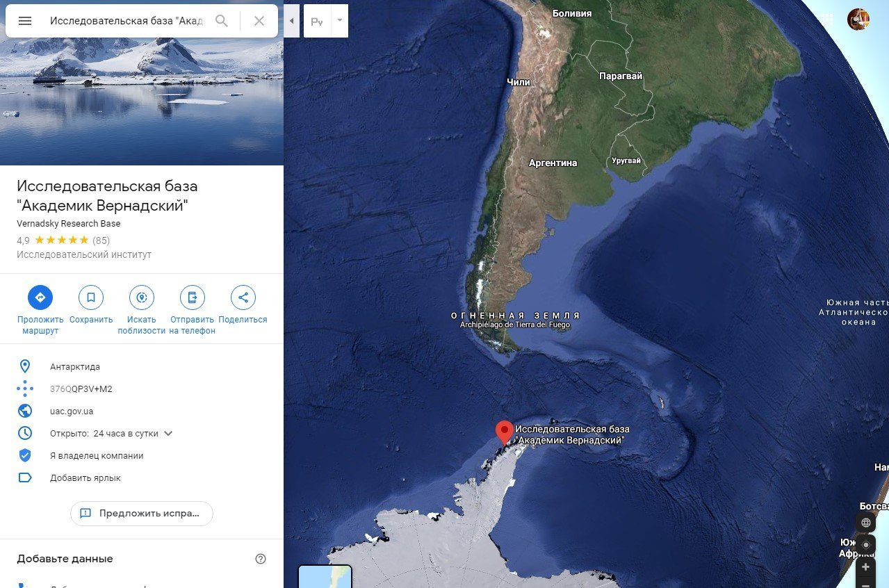Share the place via Поделиться icon
The width and height of the screenshot is (889, 588).
pyautogui.click(x=243, y=297)
